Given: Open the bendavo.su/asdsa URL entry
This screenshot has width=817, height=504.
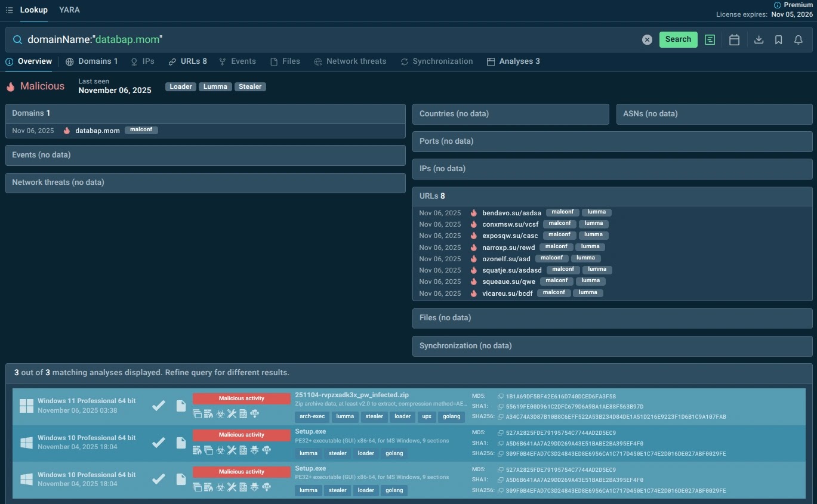Looking at the screenshot, I should (x=511, y=213).
